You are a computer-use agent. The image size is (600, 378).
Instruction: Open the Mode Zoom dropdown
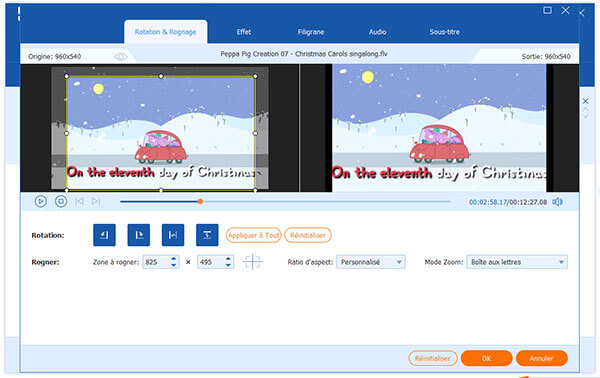pyautogui.click(x=517, y=262)
